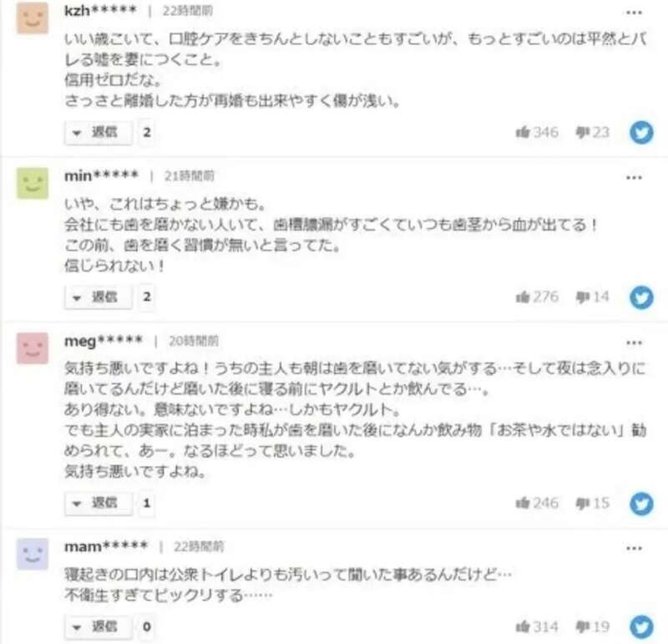The height and width of the screenshot is (644, 668).
Task: Tweet the mam***** comment
Action: pyautogui.click(x=641, y=626)
